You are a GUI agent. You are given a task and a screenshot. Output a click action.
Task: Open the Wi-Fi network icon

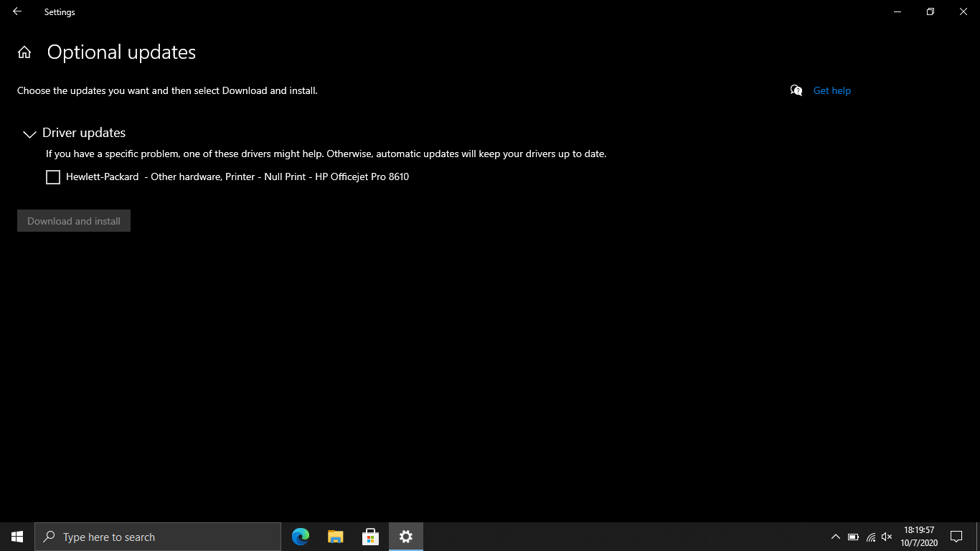871,537
